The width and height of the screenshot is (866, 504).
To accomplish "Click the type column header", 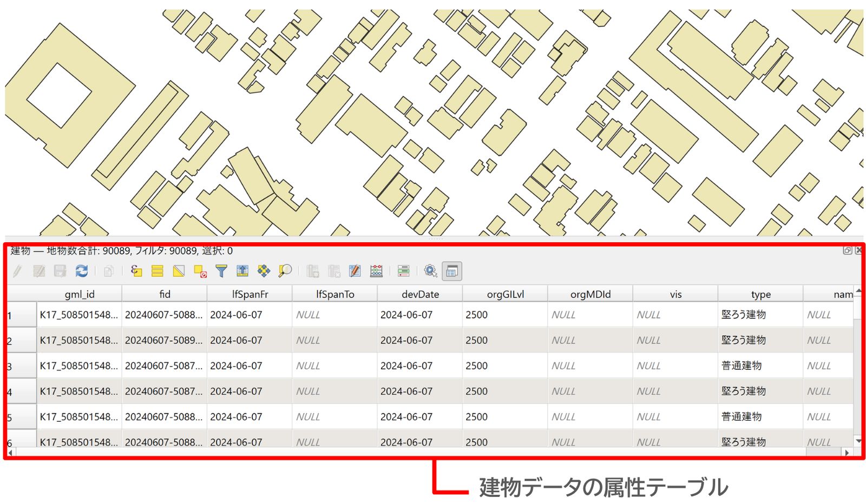I will (x=760, y=294).
